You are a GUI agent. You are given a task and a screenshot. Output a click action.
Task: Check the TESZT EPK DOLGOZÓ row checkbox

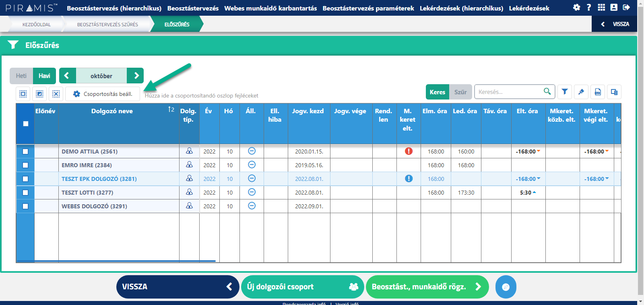[x=25, y=179]
